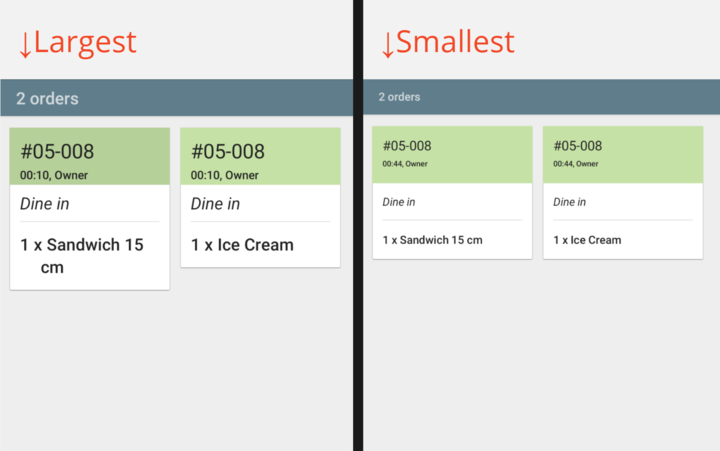The image size is (720, 451).
Task: Click the down arrow beside the Largest heading
Action: click(x=25, y=43)
